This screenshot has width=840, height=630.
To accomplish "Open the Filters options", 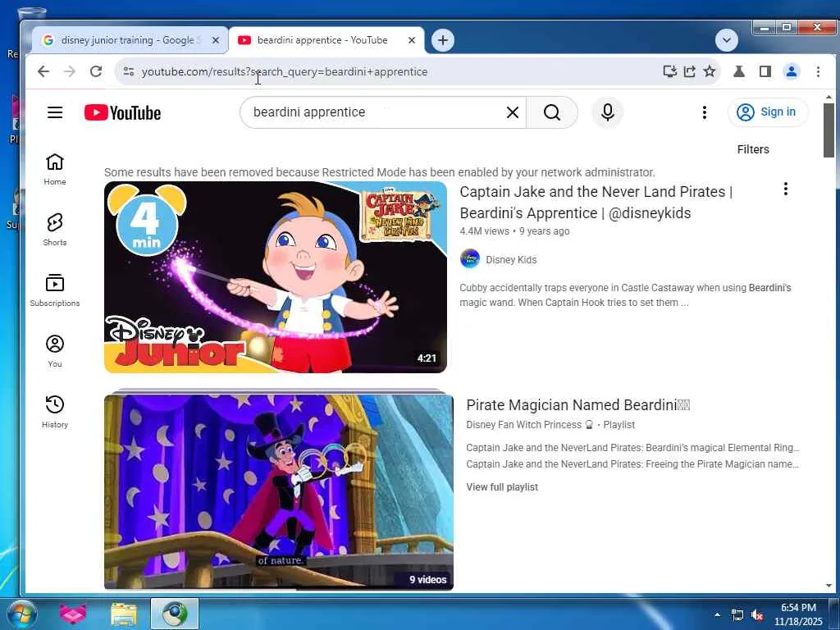I will (x=753, y=149).
